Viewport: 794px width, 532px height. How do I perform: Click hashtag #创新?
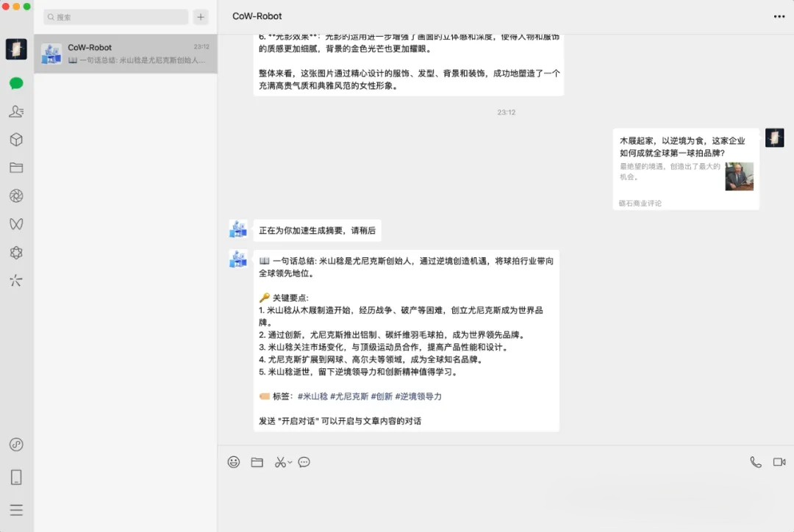tap(382, 396)
